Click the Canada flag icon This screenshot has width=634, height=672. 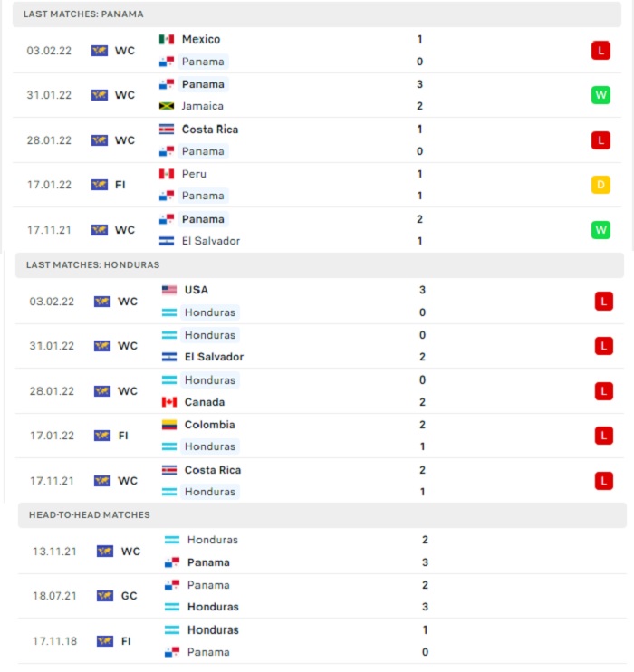tap(169, 402)
